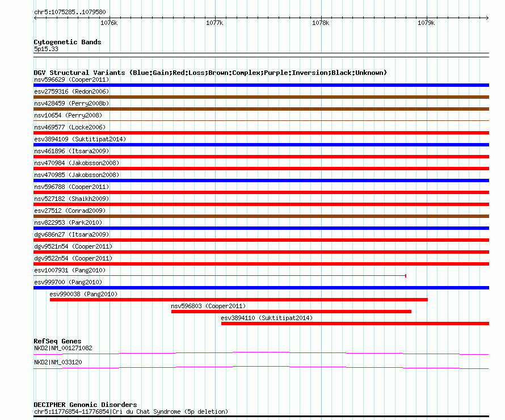Open the DGV Structural Variants track heading
This screenshot has width=505, height=420.
[210, 73]
